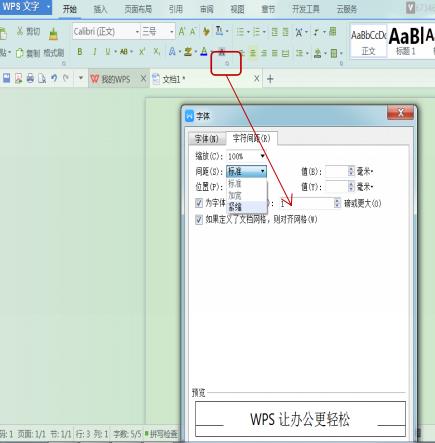Toggle Underline formatting (U)
This screenshot has width=435, height=443.
click(108, 52)
